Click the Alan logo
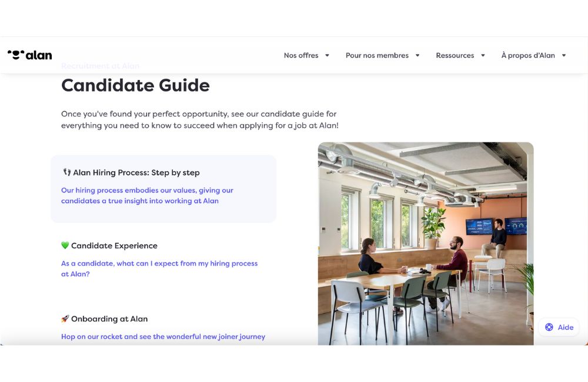The image size is (588, 382). [x=29, y=55]
